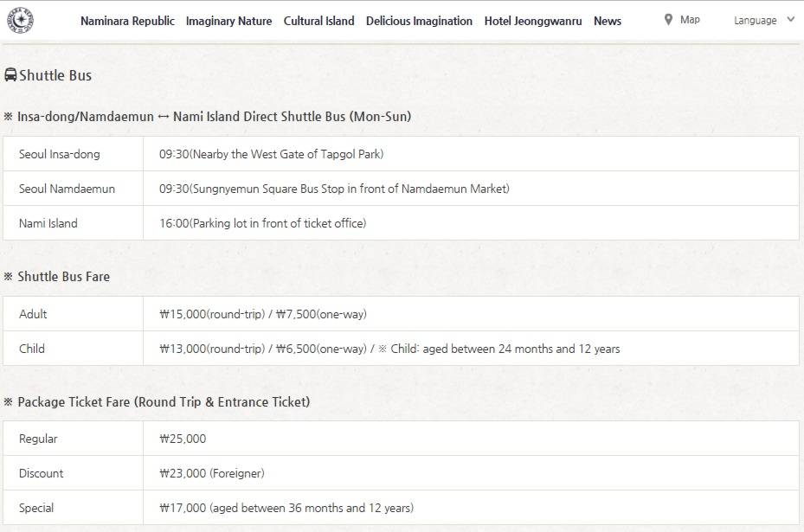Image resolution: width=804 pixels, height=532 pixels.
Task: Click the Shuttle Bus heading
Action: coord(55,75)
